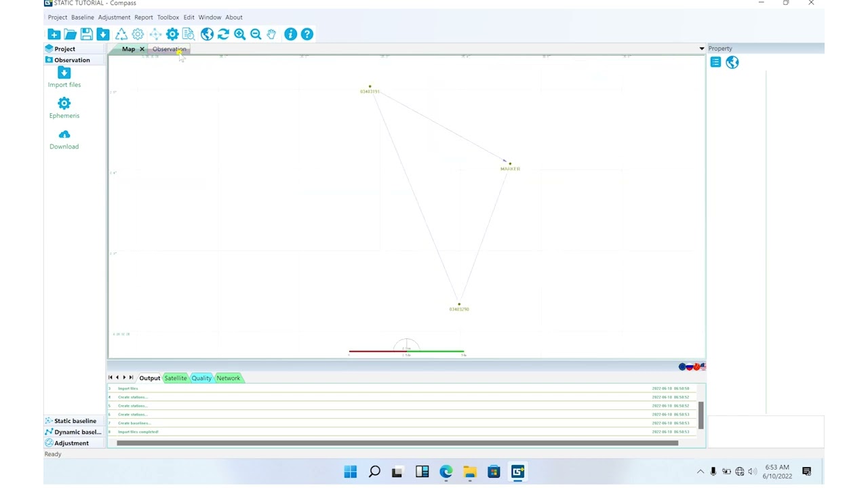Open the Baseline menu
This screenshot has width=868, height=488.
click(83, 17)
